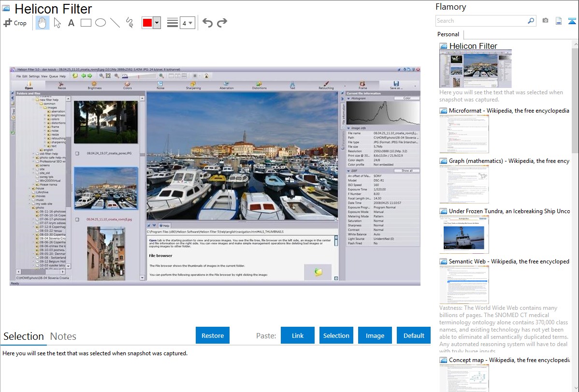Collapse the EXIF section in the snapshot
The image size is (579, 392).
tap(348, 171)
